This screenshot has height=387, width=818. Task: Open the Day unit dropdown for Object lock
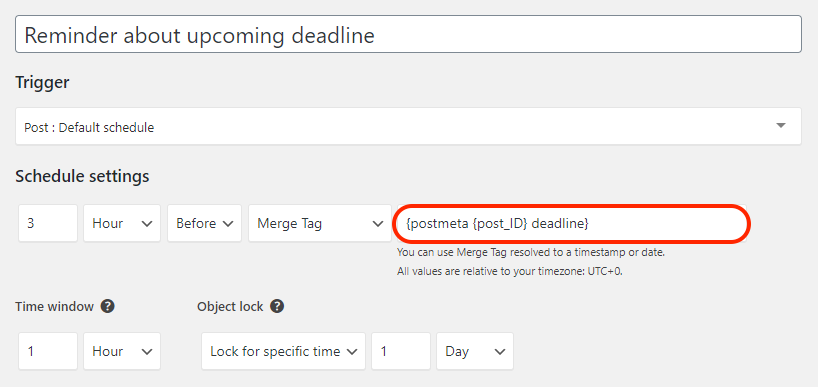[x=475, y=351]
